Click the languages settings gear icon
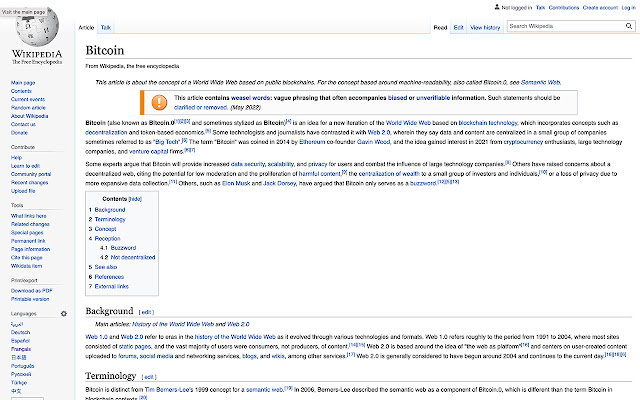The image size is (640, 400). (x=64, y=313)
